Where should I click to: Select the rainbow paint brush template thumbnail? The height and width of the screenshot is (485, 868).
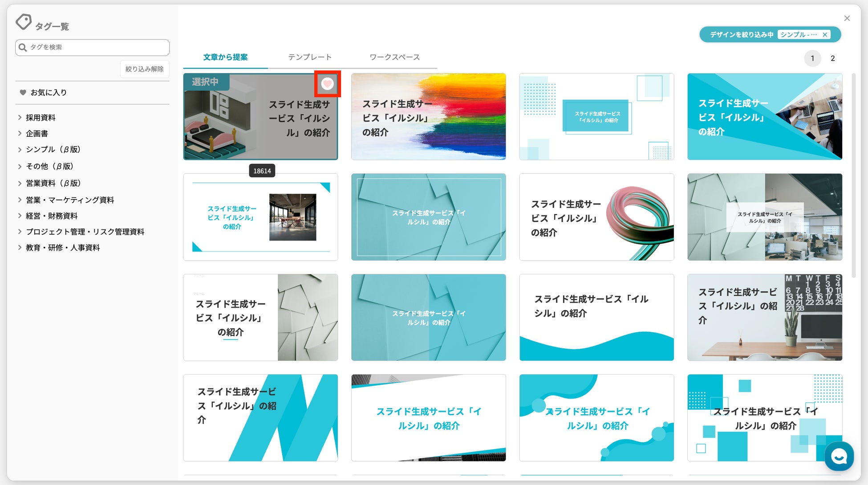coord(428,117)
